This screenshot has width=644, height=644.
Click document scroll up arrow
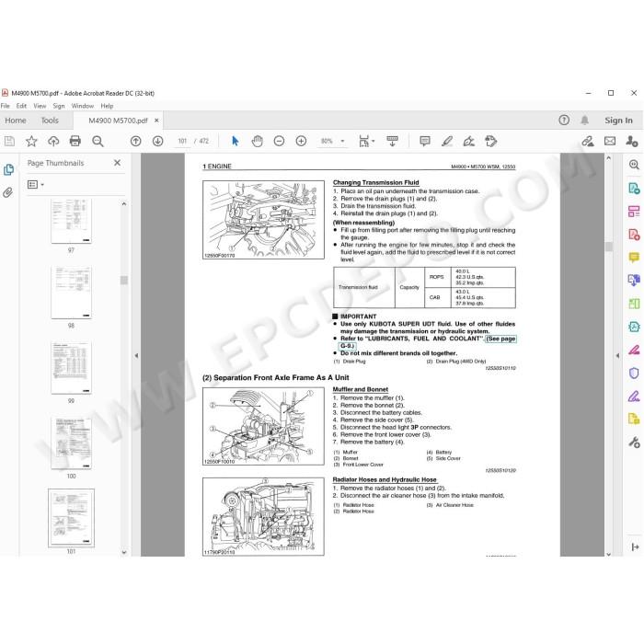point(609,158)
